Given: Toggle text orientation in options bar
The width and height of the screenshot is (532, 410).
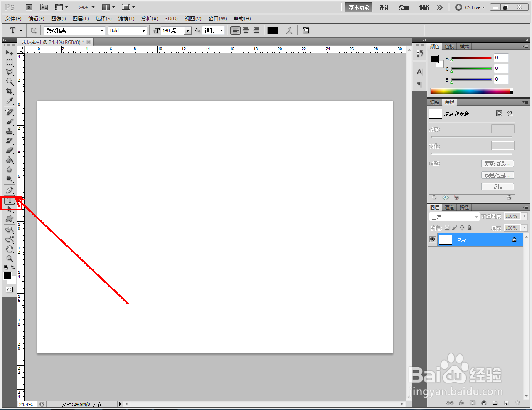Looking at the screenshot, I should [34, 30].
